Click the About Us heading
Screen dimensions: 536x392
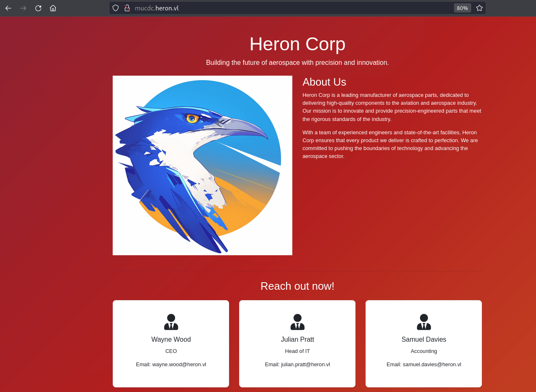324,82
